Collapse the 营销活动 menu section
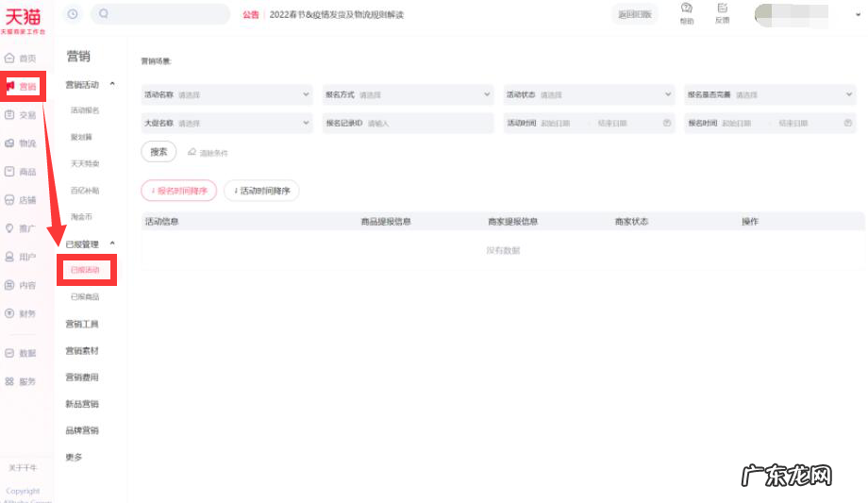Image resolution: width=868 pixels, height=503 pixels. (x=113, y=85)
